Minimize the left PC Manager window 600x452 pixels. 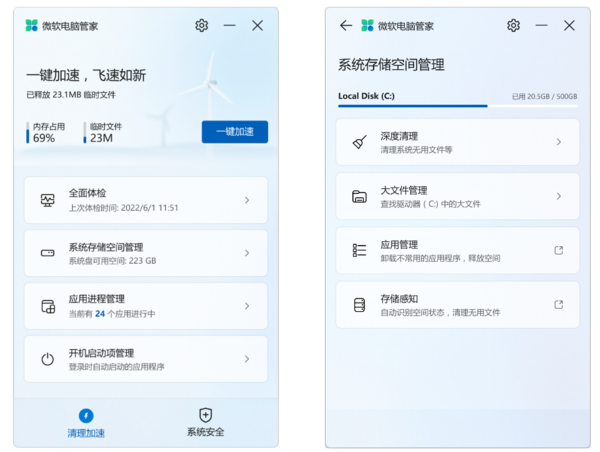230,26
